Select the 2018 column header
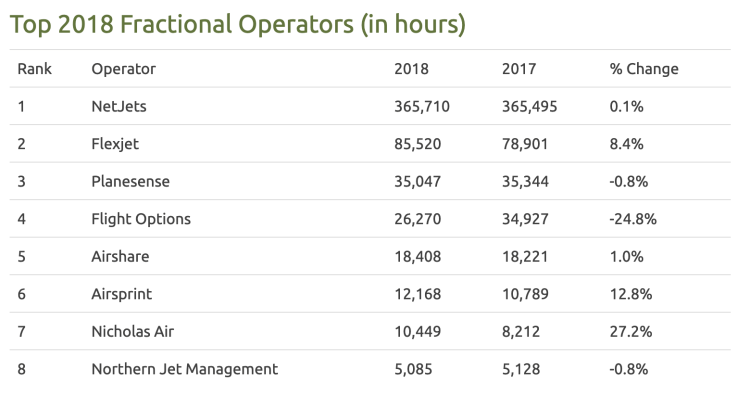This screenshot has height=408, width=750. pyautogui.click(x=411, y=69)
